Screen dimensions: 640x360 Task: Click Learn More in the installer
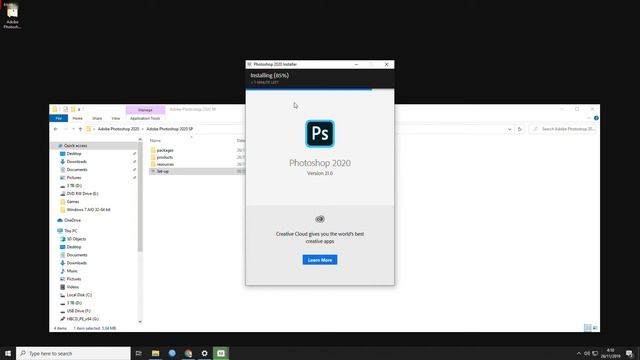point(320,260)
